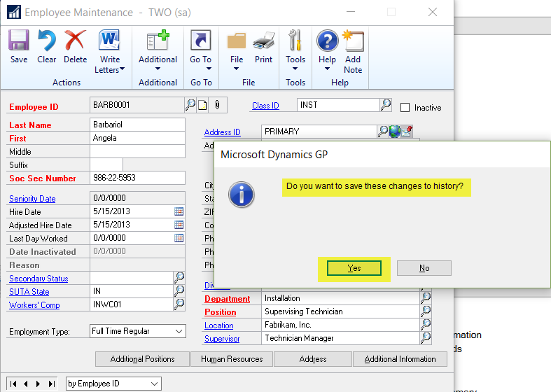
Task: Click the Department link
Action: pyautogui.click(x=228, y=299)
